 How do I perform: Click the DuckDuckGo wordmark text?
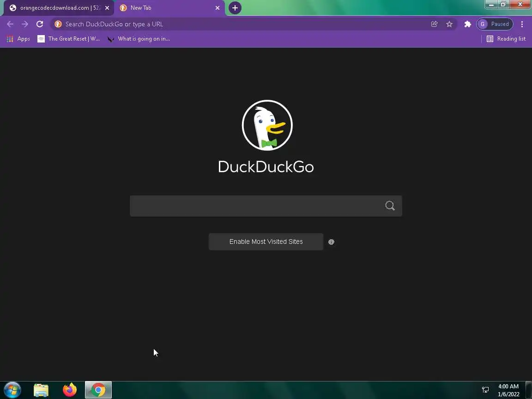266,167
